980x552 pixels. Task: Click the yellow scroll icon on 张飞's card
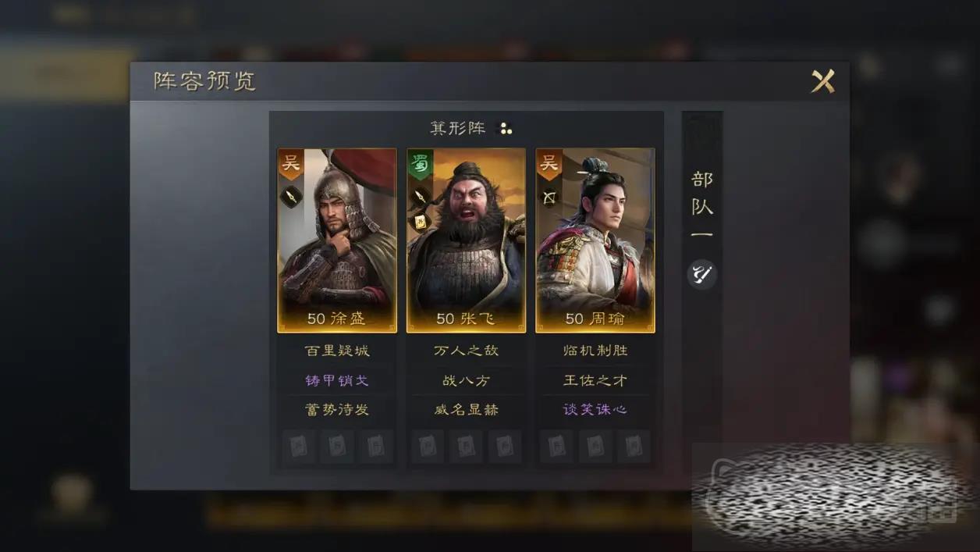tap(421, 223)
